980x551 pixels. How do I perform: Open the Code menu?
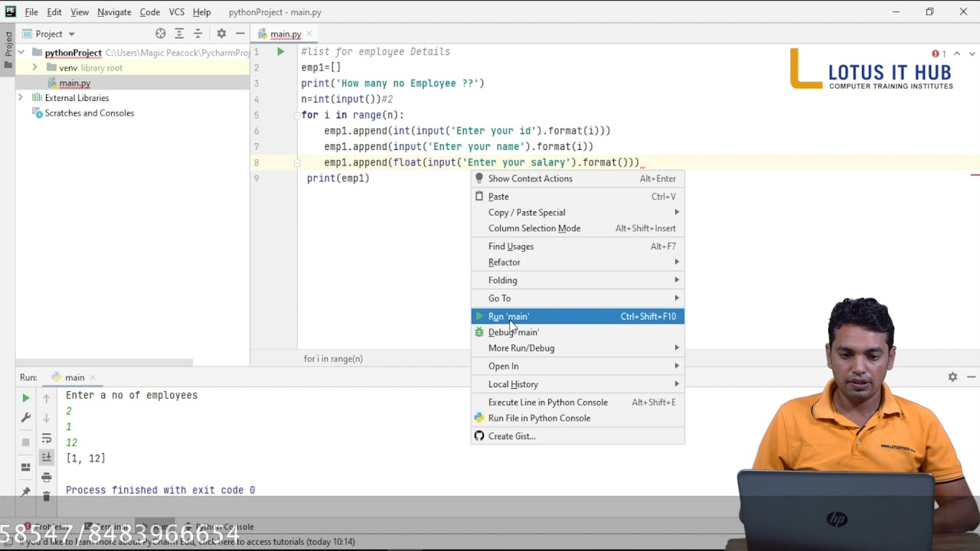(149, 12)
